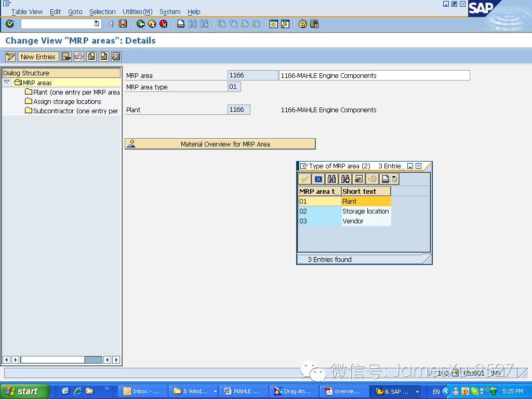532x399 pixels.
Task: Open the Goto menu
Action: pos(75,11)
